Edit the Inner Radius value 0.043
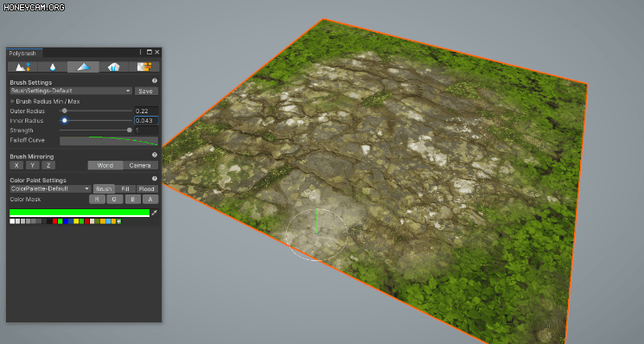 tap(146, 121)
